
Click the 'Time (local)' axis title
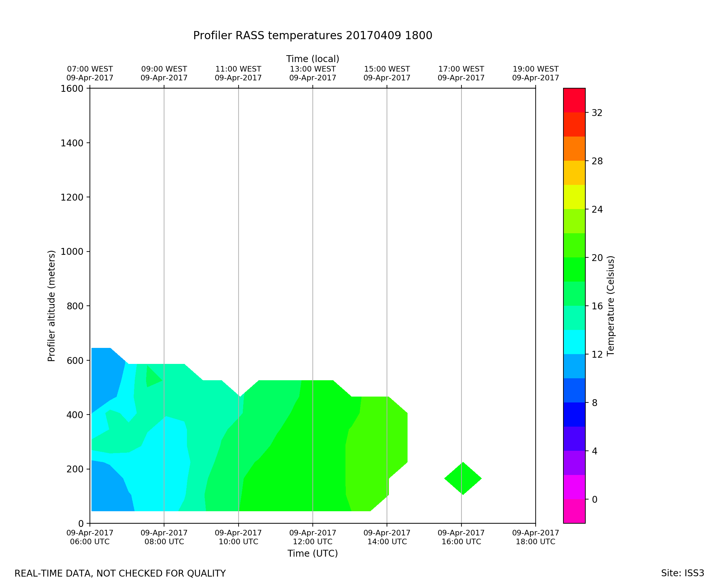(x=312, y=59)
